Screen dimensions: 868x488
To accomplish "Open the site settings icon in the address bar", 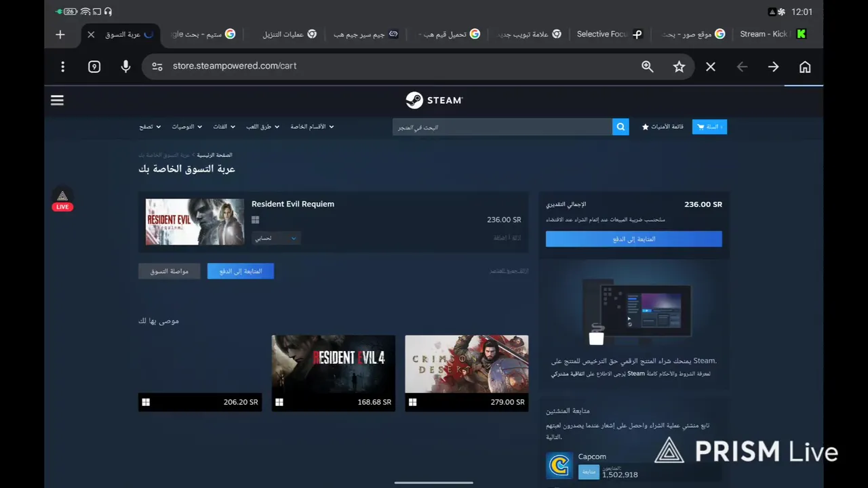I will 157,66.
